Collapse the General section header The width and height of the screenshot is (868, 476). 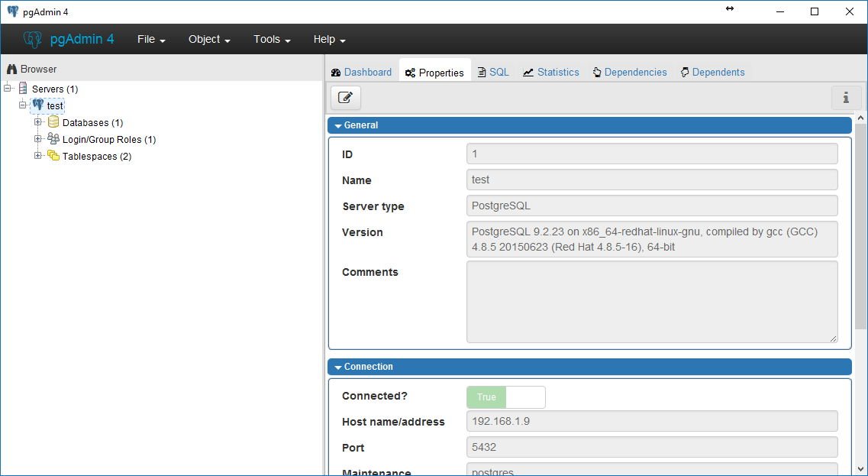coord(589,125)
